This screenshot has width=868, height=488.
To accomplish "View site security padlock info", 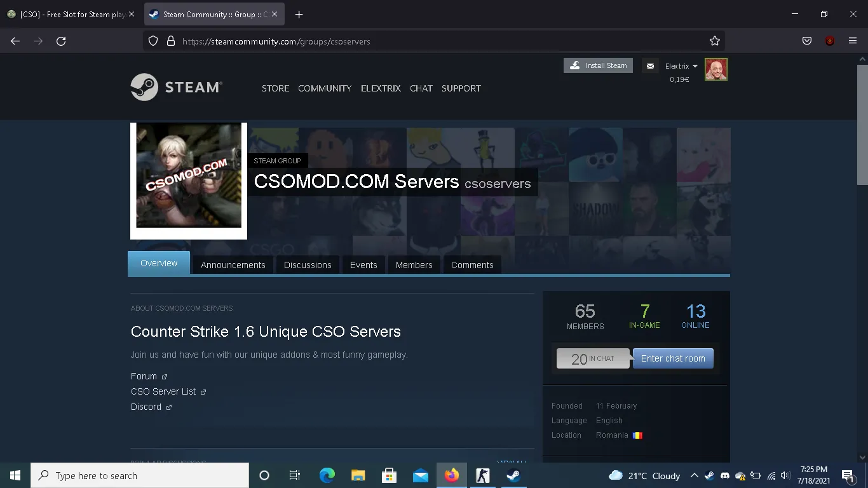I will (170, 41).
